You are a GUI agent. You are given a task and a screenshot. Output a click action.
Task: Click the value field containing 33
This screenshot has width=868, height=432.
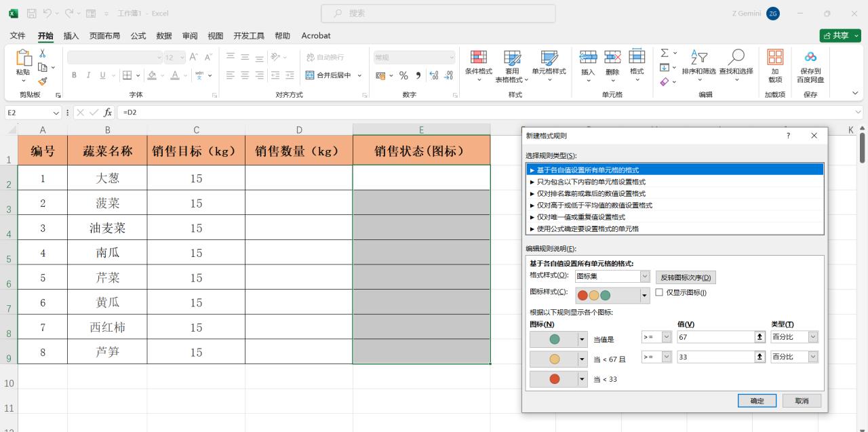coord(715,357)
